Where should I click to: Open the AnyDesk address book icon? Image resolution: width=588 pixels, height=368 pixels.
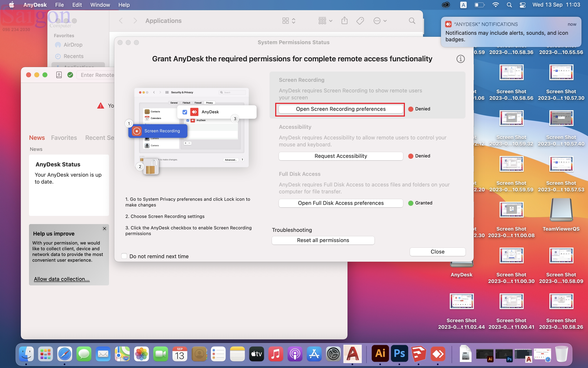59,75
